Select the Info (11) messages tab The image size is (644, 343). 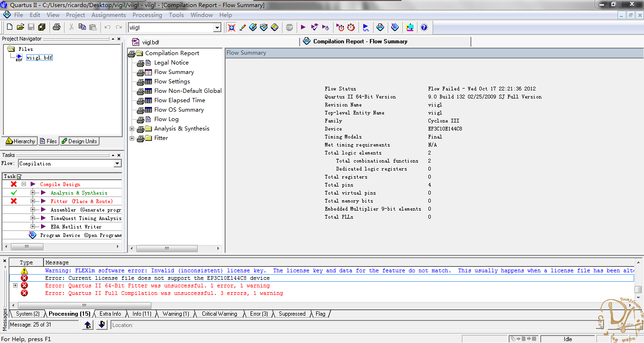(142, 314)
